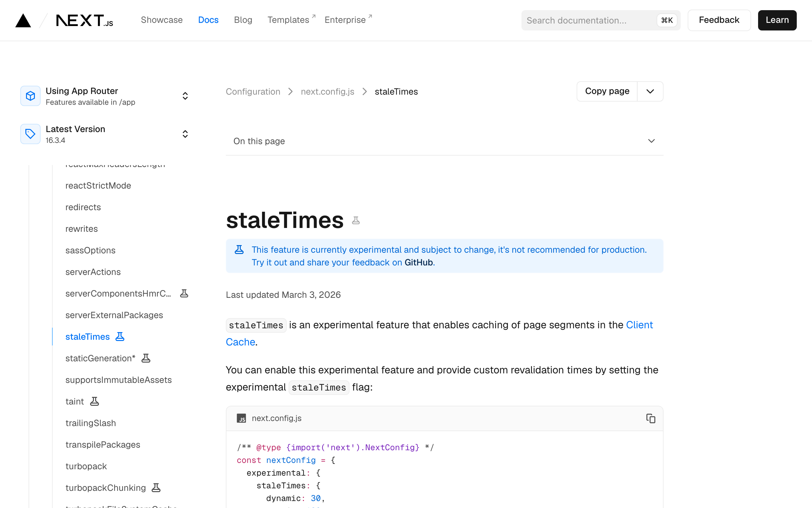
Task: Select supportsImmutableAssets in the sidebar
Action: [118, 380]
